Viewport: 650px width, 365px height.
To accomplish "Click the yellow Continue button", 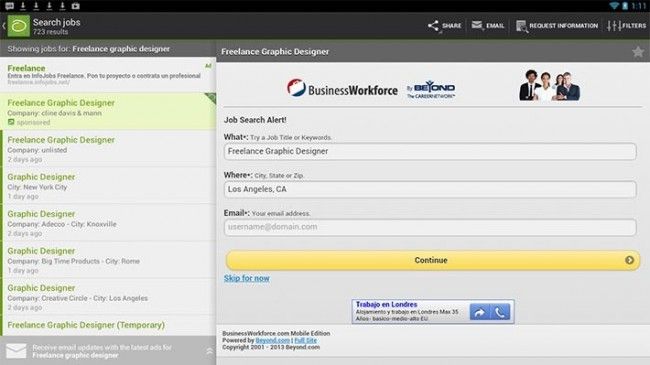I will tap(432, 260).
